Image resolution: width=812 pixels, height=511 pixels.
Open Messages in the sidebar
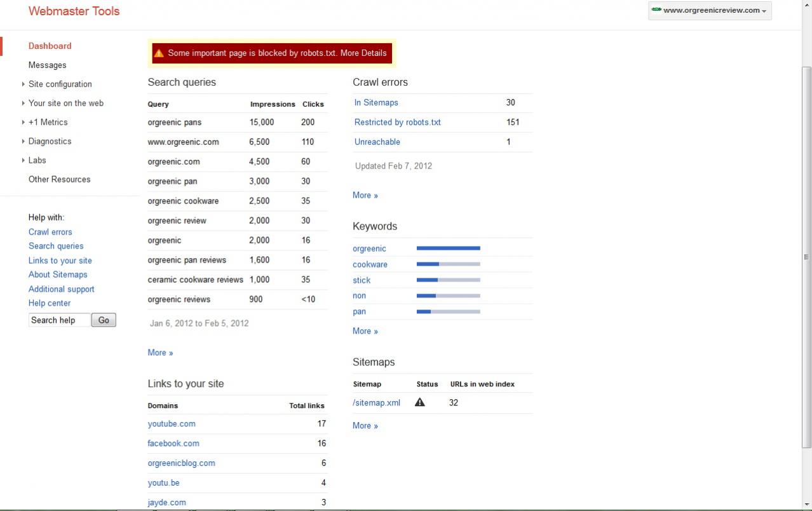click(48, 65)
